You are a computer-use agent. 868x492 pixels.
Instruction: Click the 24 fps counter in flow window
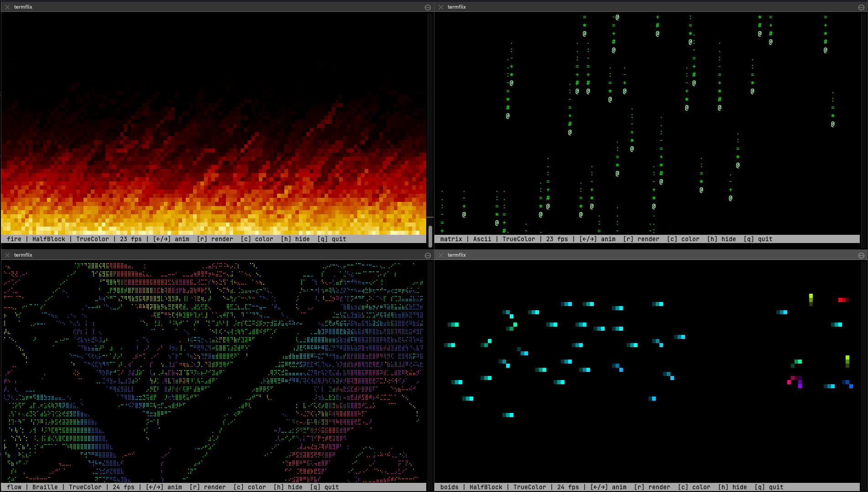123,487
